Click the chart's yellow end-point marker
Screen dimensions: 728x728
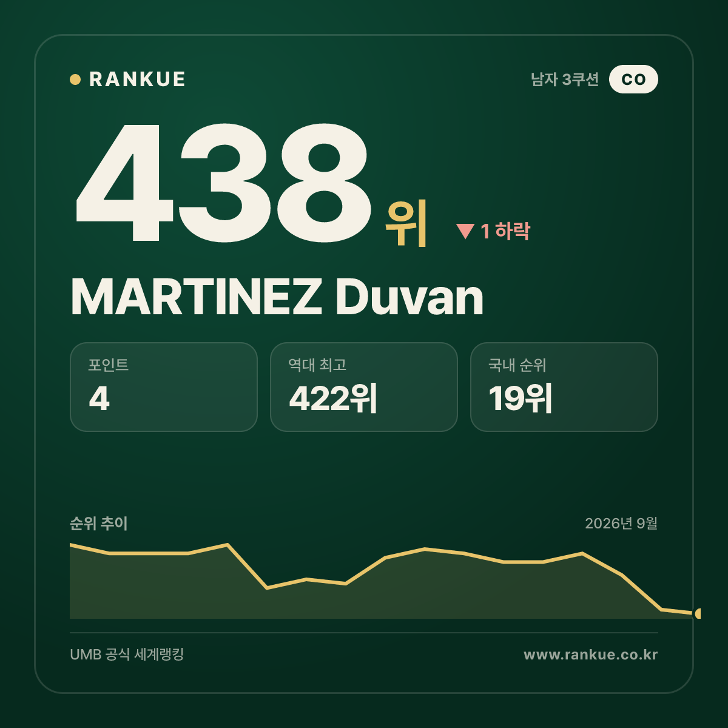(698, 613)
